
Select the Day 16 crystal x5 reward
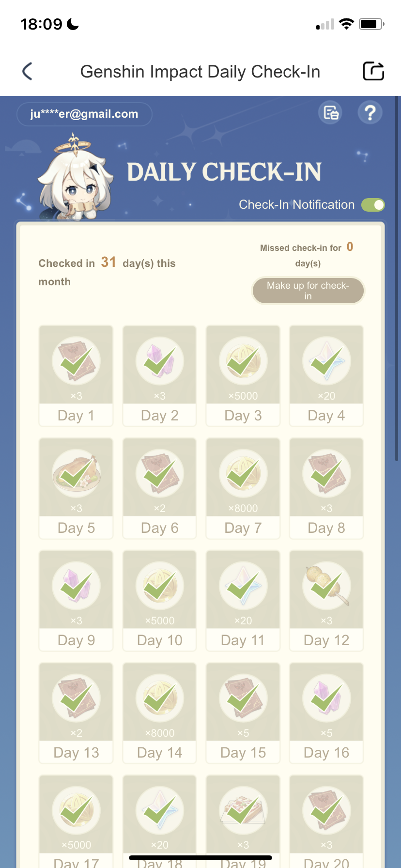point(326,713)
